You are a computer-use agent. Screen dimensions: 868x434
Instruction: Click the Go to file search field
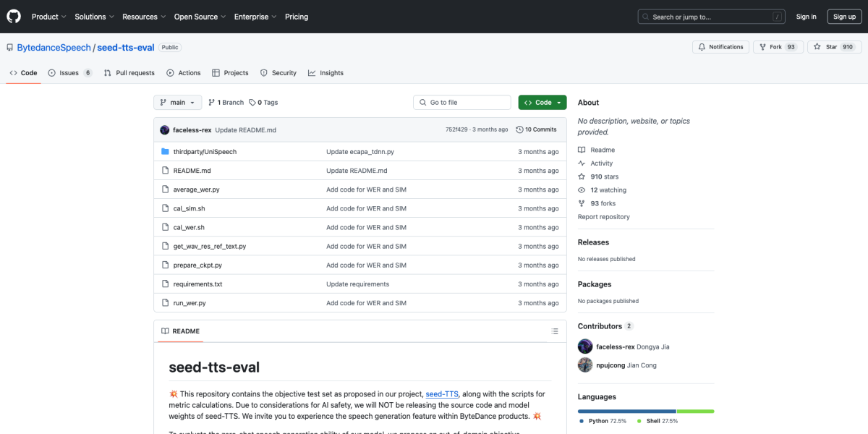461,102
